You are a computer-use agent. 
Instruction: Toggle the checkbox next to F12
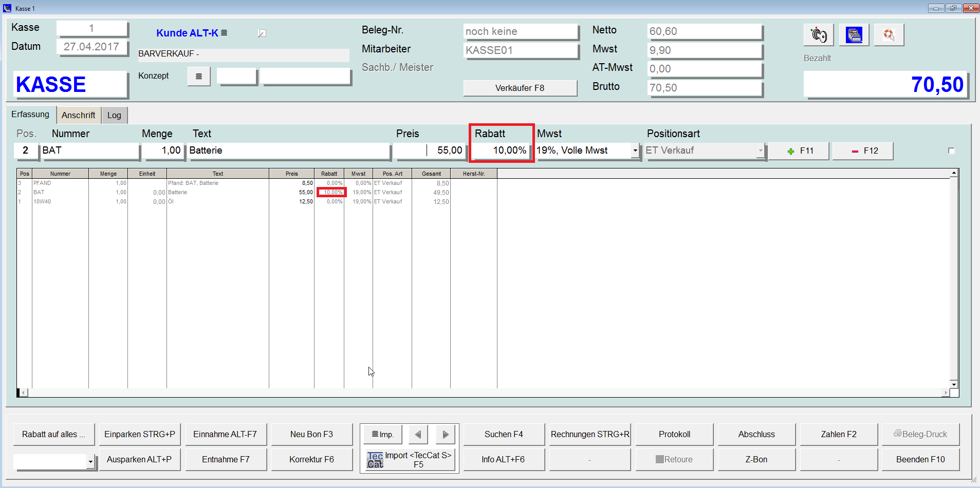point(951,151)
